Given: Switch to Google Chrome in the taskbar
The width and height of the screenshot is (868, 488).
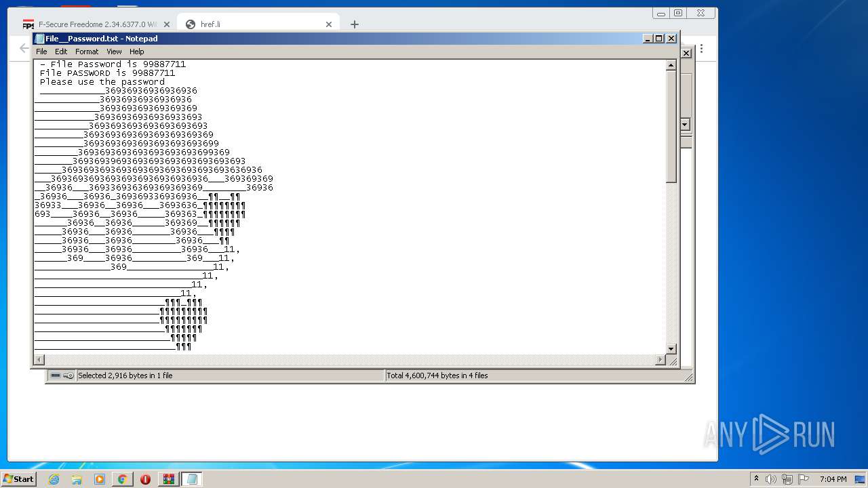Looking at the screenshot, I should 122,479.
